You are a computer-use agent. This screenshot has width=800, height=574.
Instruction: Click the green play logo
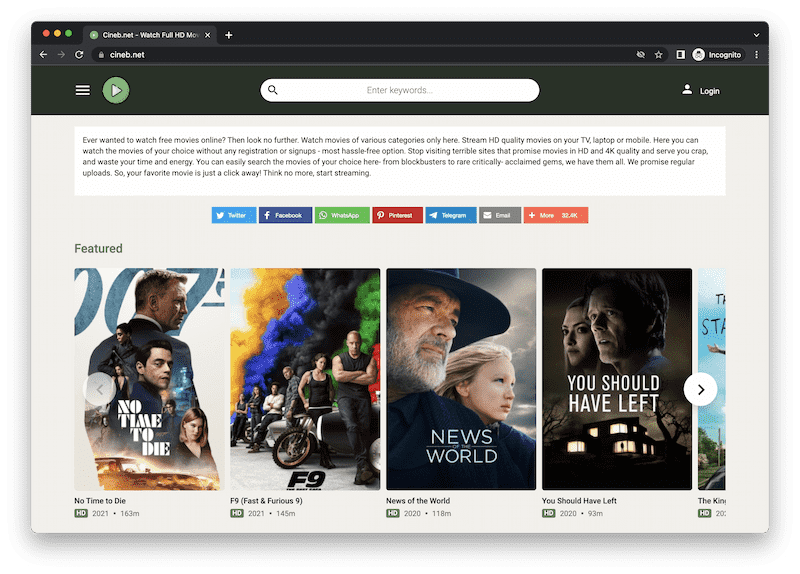coord(116,90)
